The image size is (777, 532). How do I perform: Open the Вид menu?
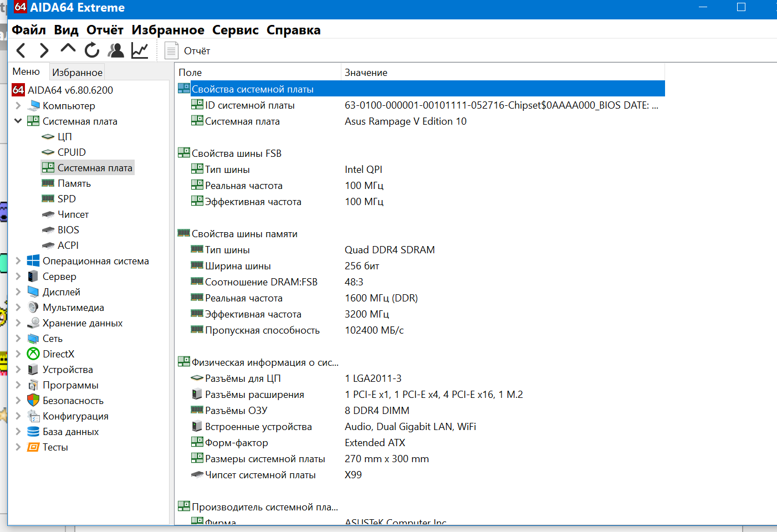pyautogui.click(x=66, y=30)
